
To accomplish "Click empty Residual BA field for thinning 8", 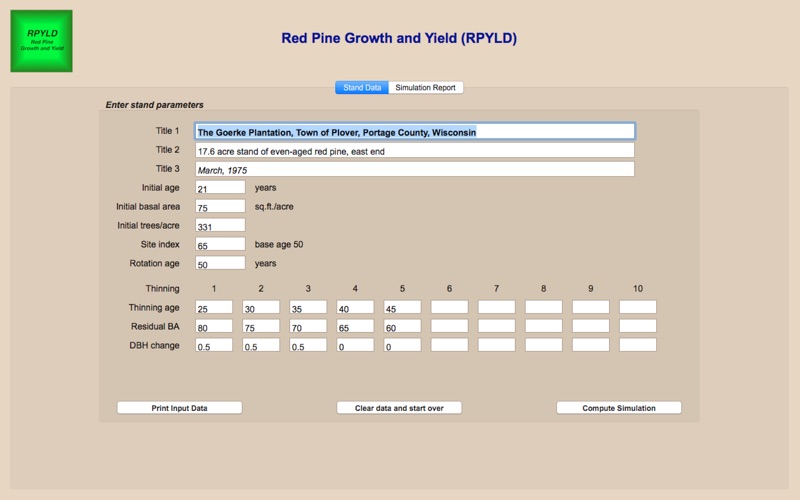I will pos(544,326).
